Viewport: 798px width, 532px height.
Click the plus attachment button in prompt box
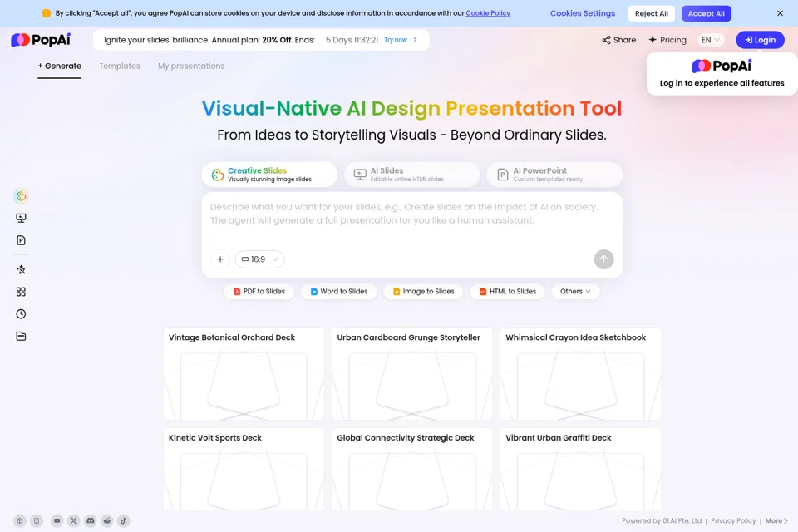(x=220, y=259)
